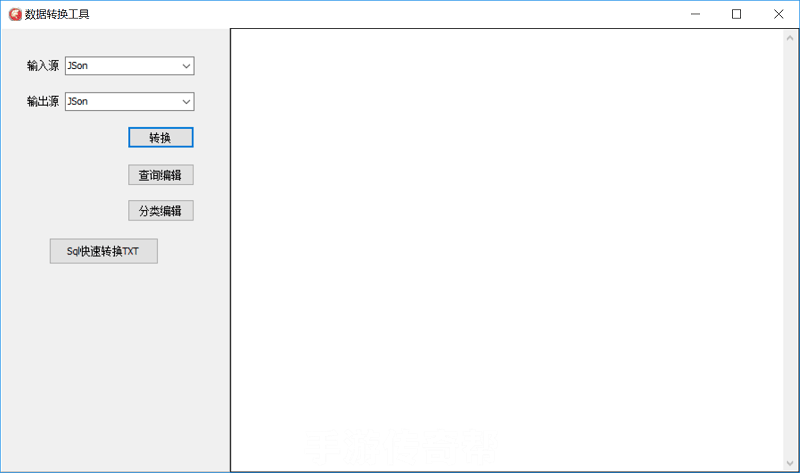Open 分类编辑 editor
The width and height of the screenshot is (800, 473).
tap(160, 211)
